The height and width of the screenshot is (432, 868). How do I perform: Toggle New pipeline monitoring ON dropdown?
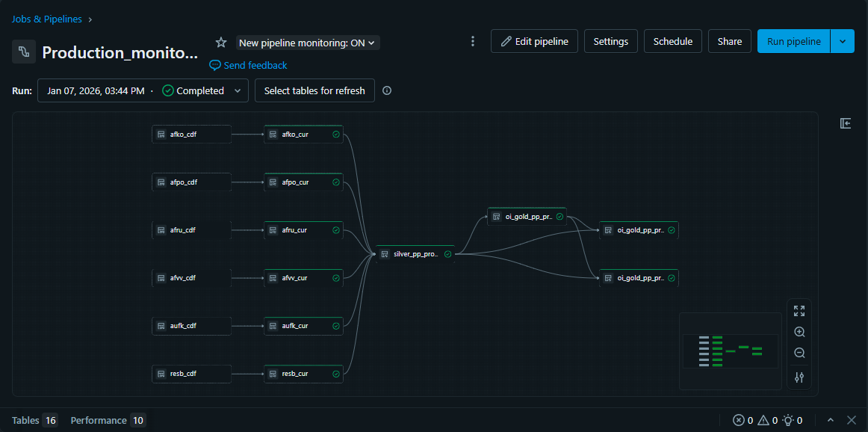pyautogui.click(x=309, y=43)
